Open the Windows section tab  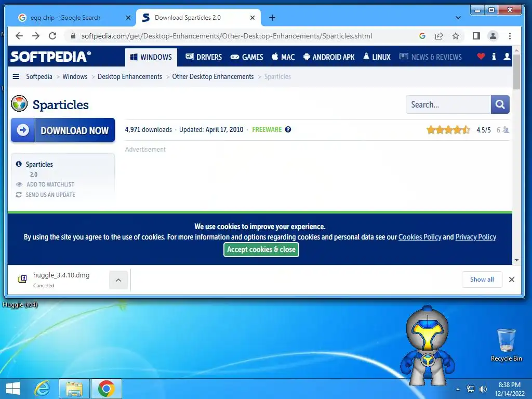151,57
